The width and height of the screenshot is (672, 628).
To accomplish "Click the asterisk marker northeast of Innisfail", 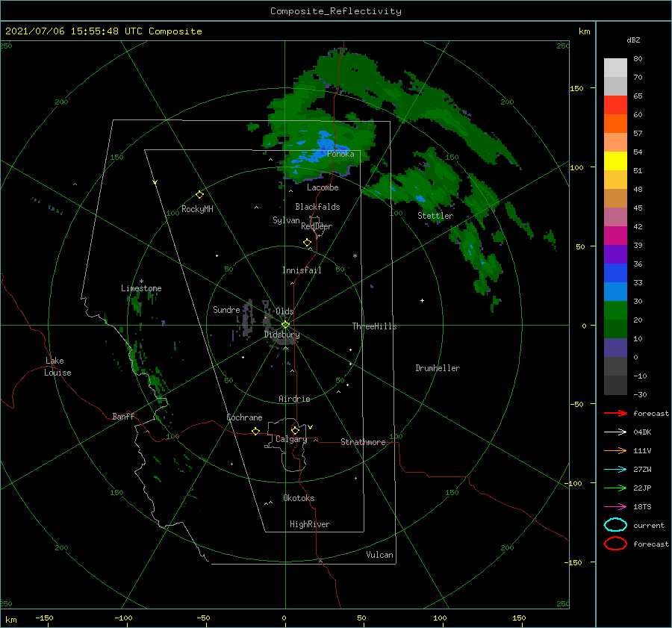I will point(355,256).
